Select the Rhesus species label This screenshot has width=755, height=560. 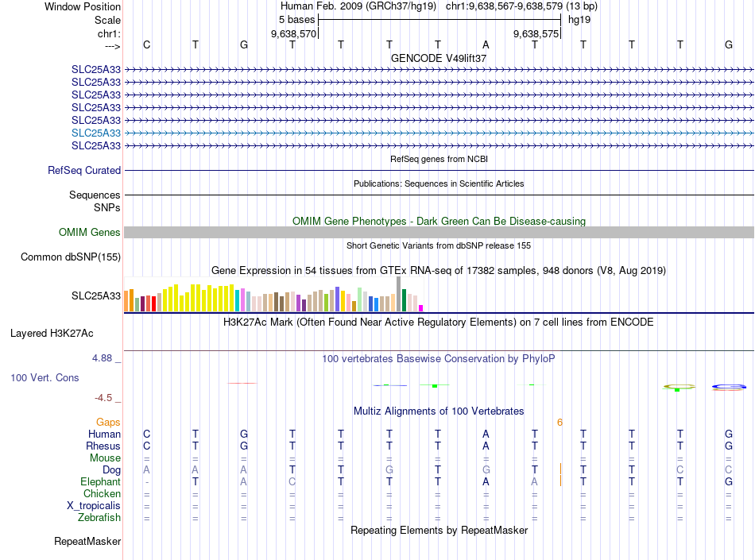pos(103,446)
